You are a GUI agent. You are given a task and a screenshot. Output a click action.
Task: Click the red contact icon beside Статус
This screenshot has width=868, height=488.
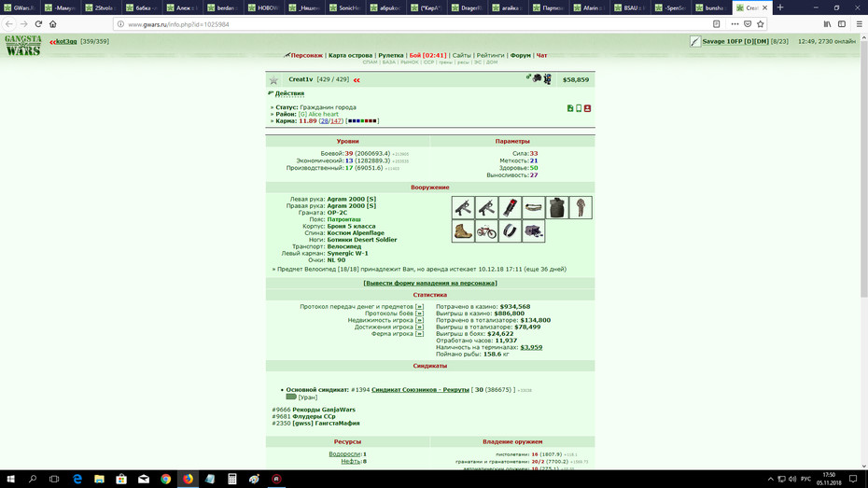(x=587, y=108)
